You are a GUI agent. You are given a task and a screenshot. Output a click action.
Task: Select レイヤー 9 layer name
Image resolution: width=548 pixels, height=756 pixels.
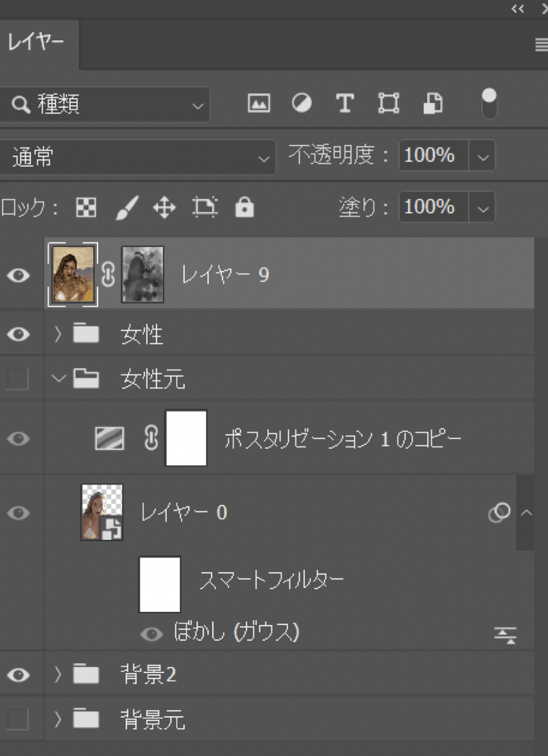225,276
